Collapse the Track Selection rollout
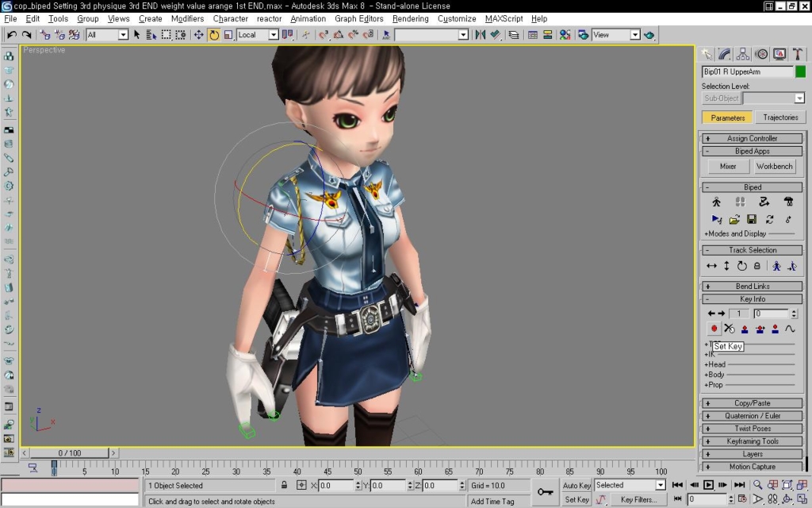Viewport: 812px width, 508px height. click(752, 250)
